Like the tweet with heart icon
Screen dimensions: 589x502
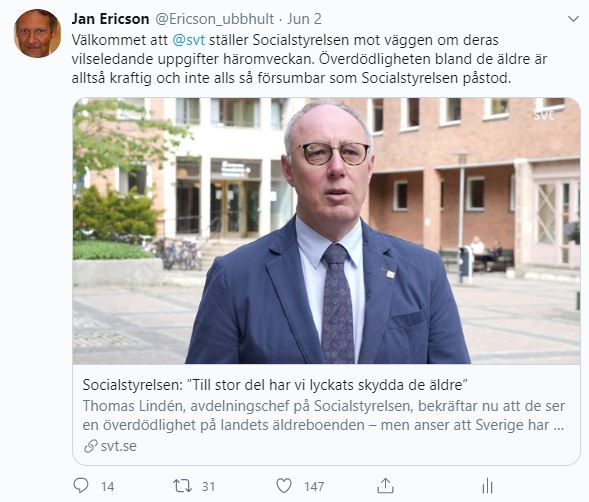click(x=284, y=486)
